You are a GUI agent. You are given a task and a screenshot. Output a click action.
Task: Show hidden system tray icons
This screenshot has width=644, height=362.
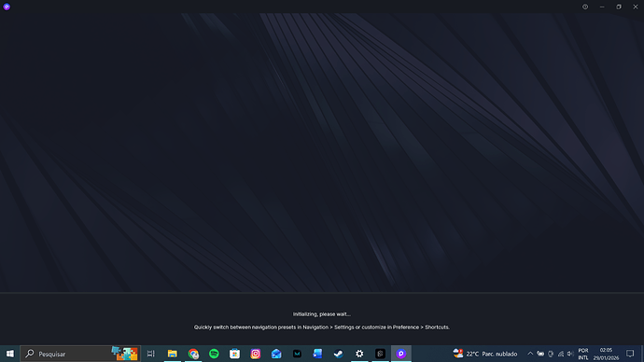530,354
